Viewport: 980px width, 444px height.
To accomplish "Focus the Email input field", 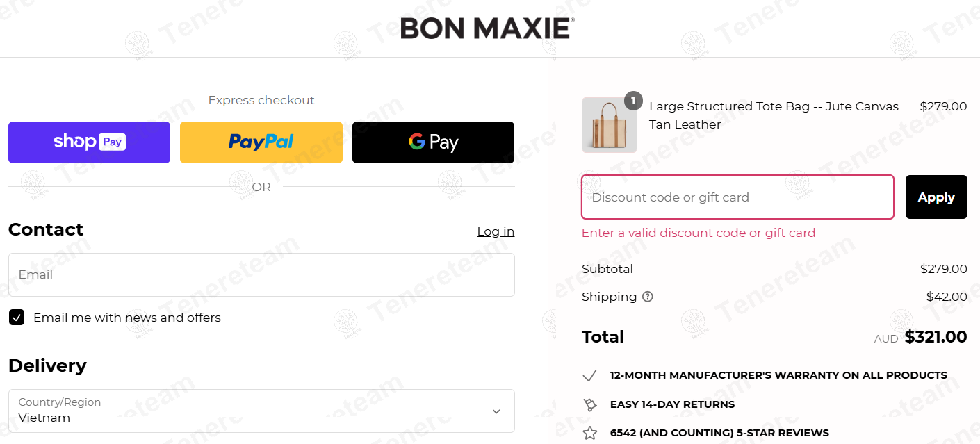I will 261,274.
